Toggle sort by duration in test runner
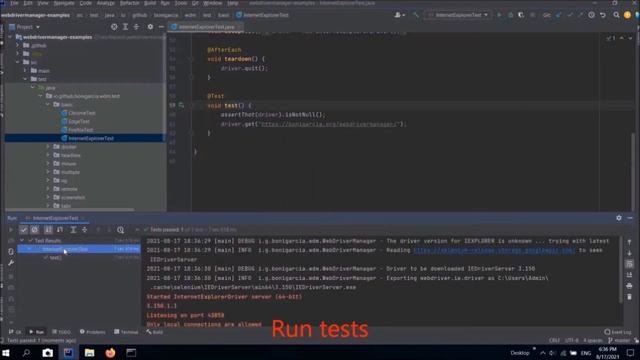This screenshot has height=360, width=640. pyautogui.click(x=60, y=230)
